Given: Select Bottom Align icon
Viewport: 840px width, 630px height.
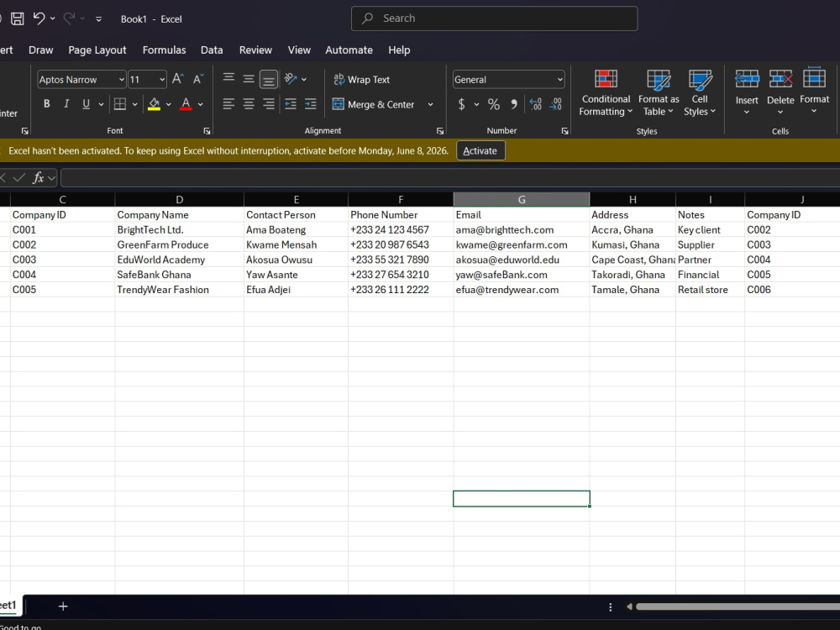Looking at the screenshot, I should click(x=269, y=79).
